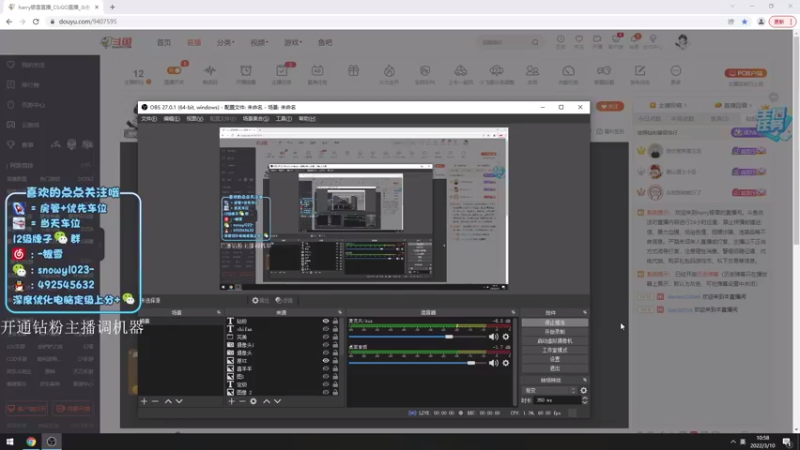Open 设置 button in OBS controls
Viewport: 800px width, 450px height.
555,359
